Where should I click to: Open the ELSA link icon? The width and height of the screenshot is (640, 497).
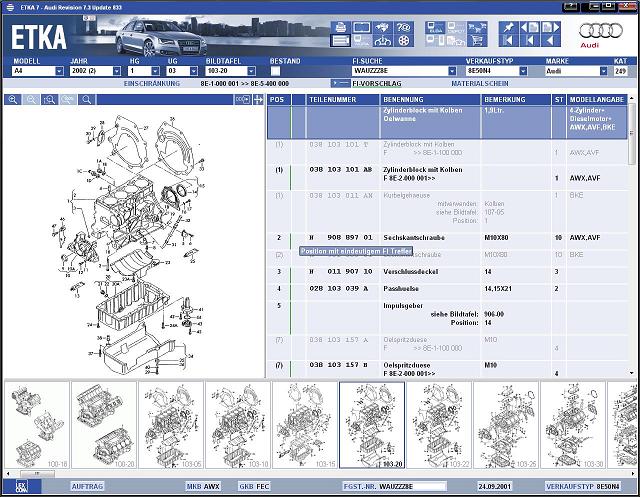click(x=435, y=28)
